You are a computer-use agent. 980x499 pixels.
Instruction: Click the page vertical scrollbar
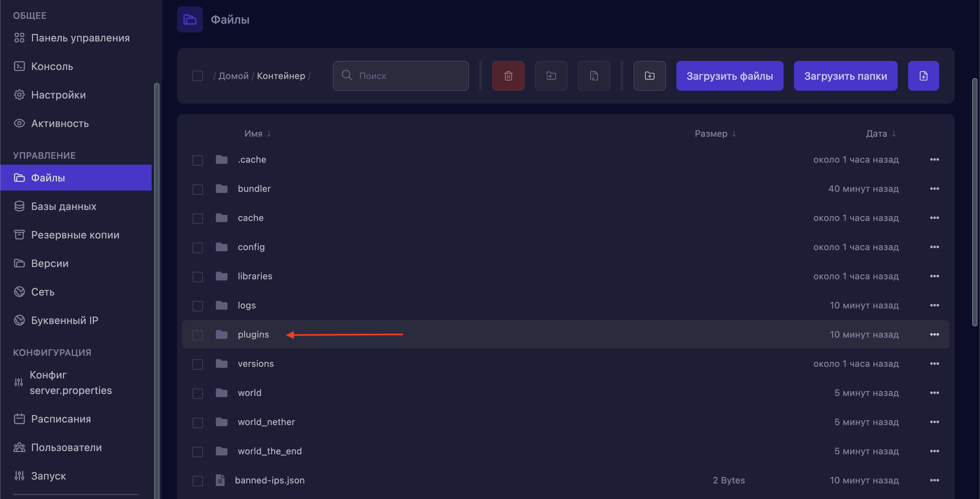point(975,202)
